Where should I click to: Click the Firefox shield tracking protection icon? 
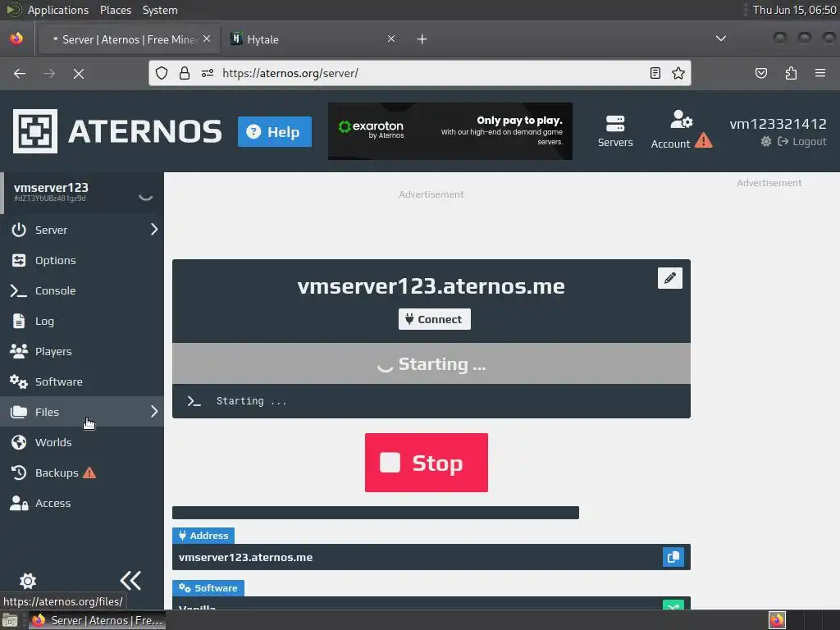pyautogui.click(x=162, y=73)
